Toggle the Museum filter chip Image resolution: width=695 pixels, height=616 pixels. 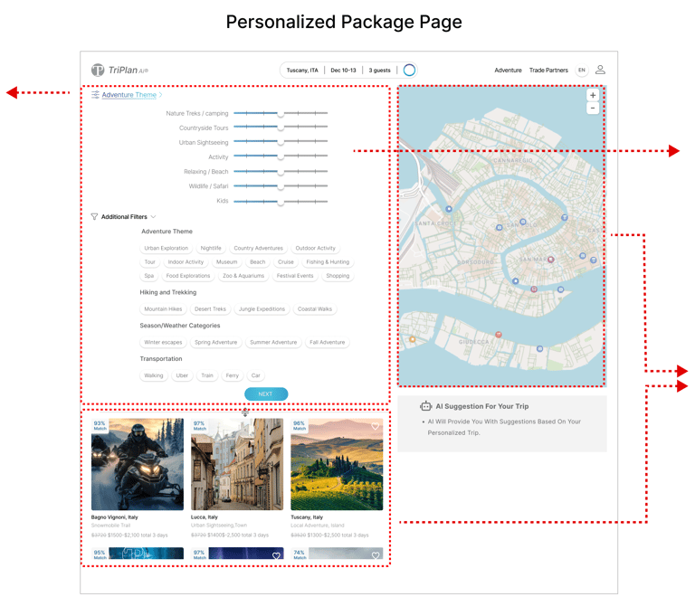click(226, 262)
